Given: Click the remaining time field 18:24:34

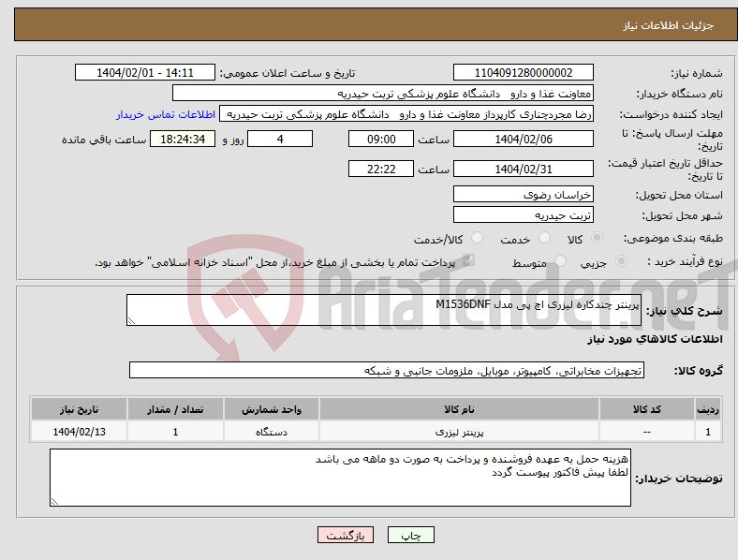Looking at the screenshot, I should click(x=183, y=139).
